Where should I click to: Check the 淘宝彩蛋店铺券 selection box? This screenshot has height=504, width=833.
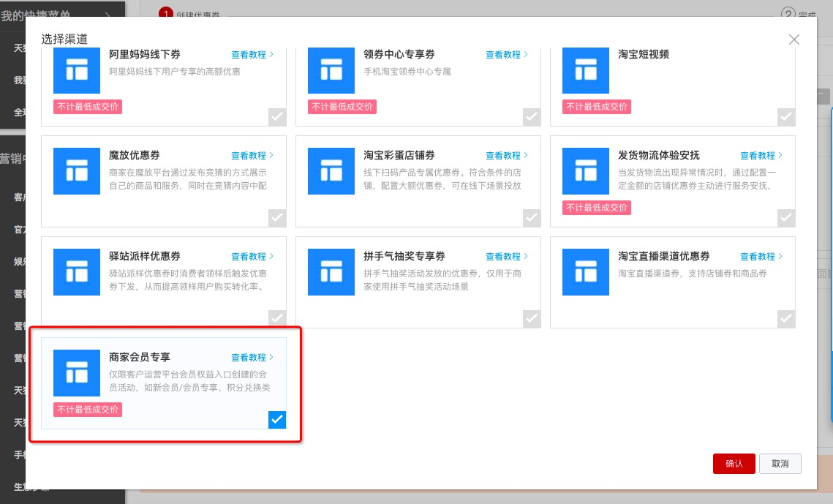tap(531, 218)
